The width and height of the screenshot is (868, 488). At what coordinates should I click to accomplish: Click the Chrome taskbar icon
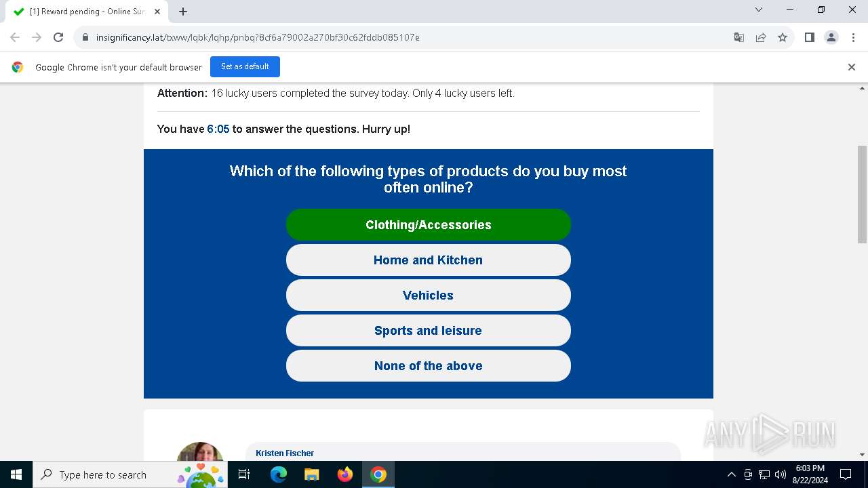point(378,474)
